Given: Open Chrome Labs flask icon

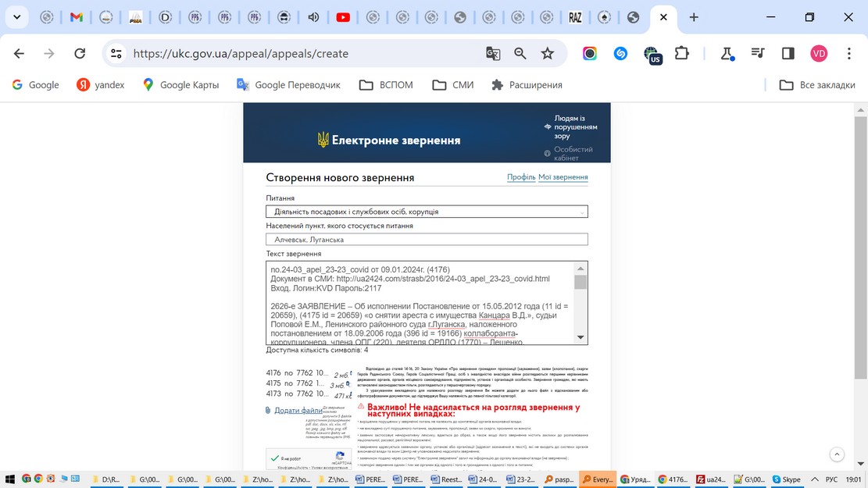Looking at the screenshot, I should pyautogui.click(x=727, y=54).
